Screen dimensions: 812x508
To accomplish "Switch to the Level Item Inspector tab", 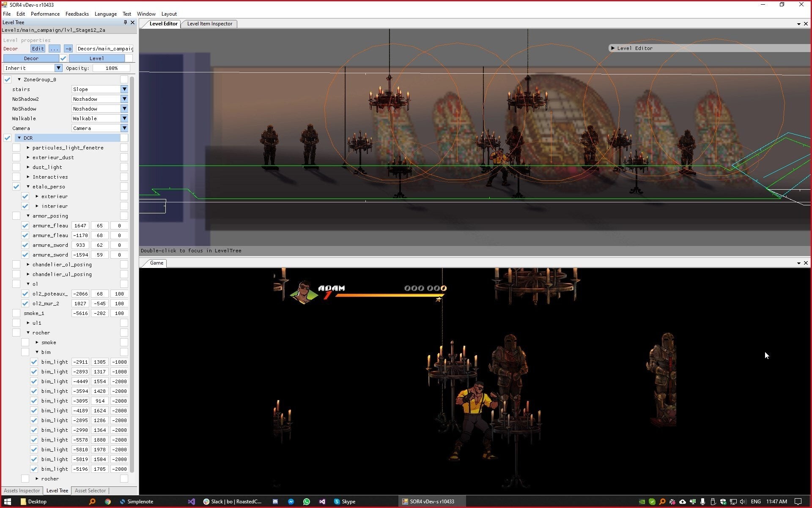I will (209, 24).
